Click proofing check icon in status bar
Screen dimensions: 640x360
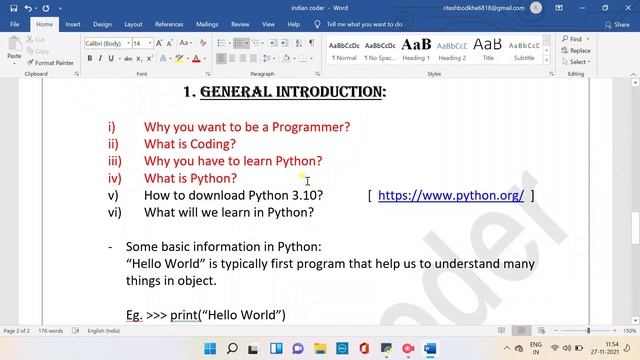pos(76,331)
